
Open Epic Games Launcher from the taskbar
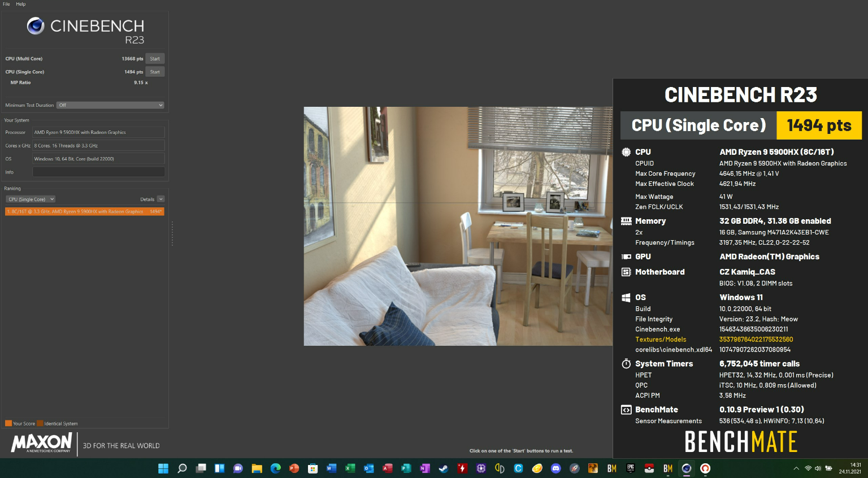[x=631, y=468]
